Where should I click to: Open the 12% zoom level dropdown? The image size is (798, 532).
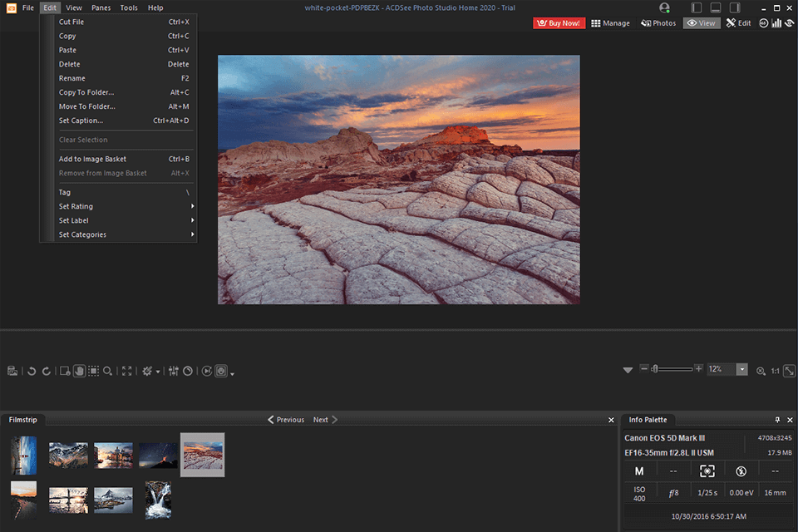coord(741,370)
